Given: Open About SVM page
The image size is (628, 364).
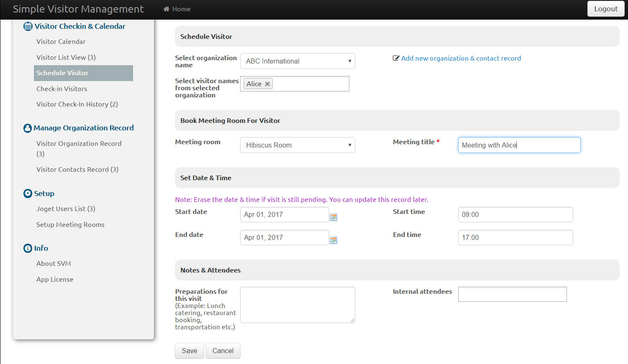Looking at the screenshot, I should click(54, 263).
